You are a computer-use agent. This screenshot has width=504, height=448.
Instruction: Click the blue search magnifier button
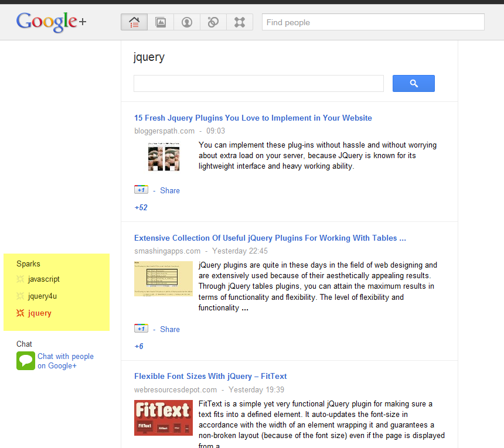pyautogui.click(x=413, y=83)
